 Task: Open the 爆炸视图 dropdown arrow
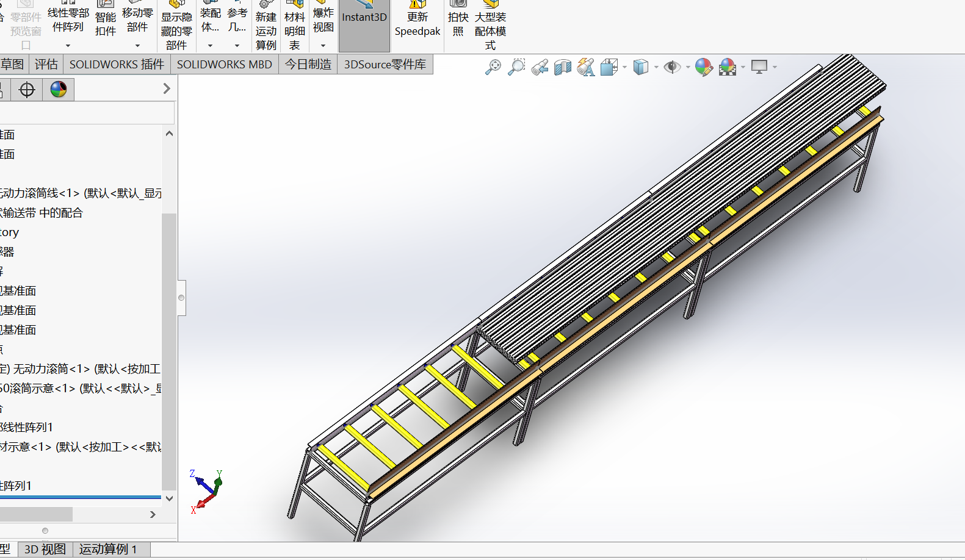coord(323,46)
